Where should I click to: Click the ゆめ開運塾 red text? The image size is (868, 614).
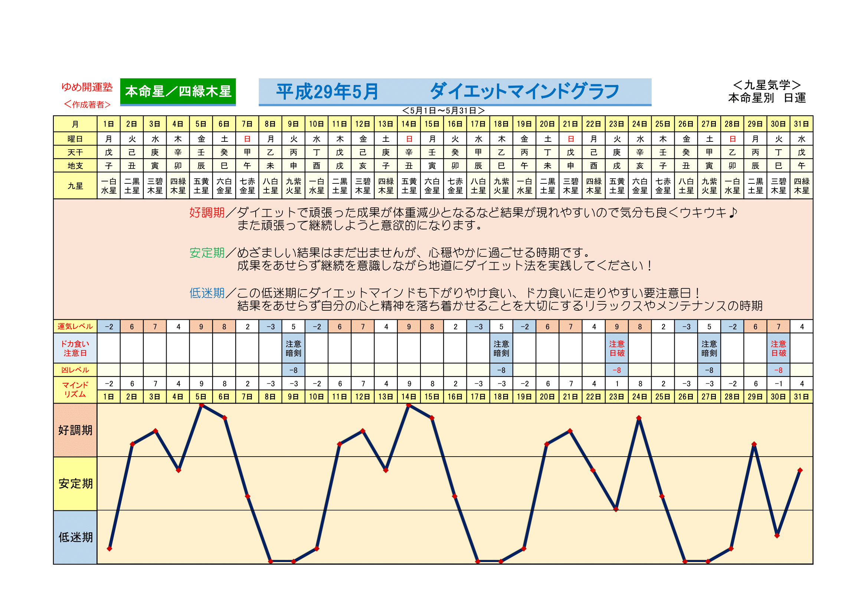click(x=87, y=87)
